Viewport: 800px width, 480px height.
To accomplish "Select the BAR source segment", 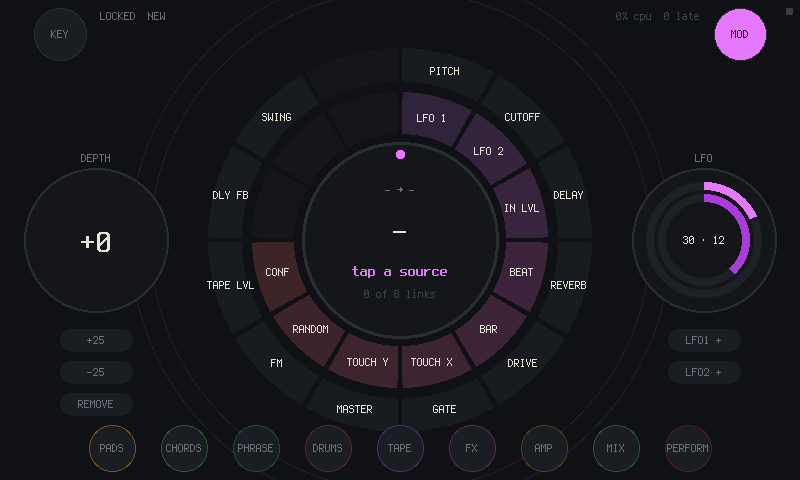I will pos(488,330).
